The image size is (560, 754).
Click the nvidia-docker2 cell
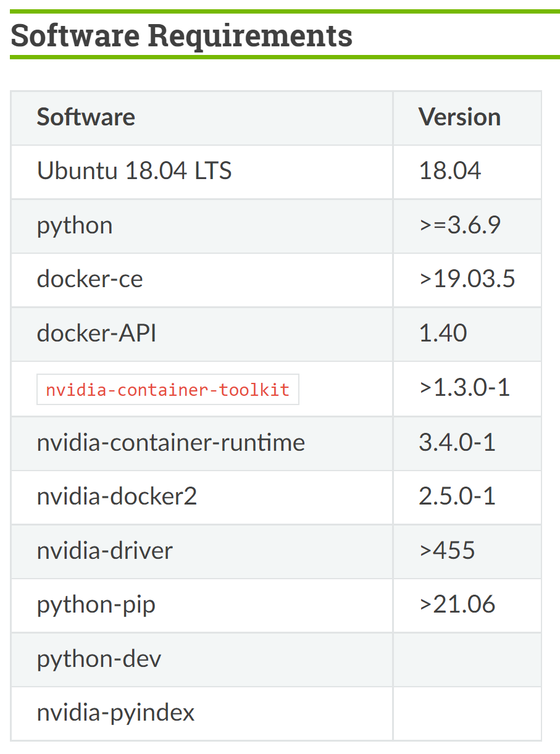pyautogui.click(x=117, y=496)
